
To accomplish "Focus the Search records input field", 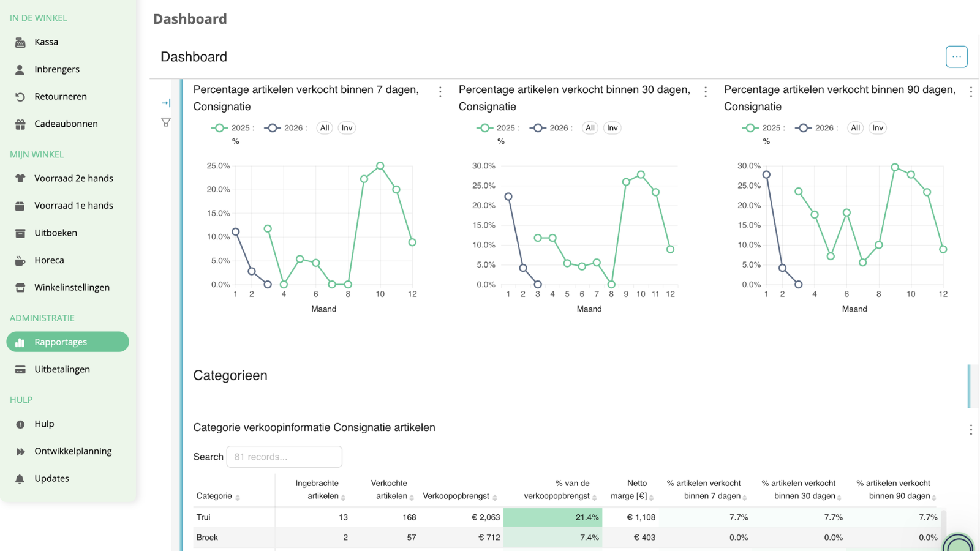I will [x=284, y=457].
